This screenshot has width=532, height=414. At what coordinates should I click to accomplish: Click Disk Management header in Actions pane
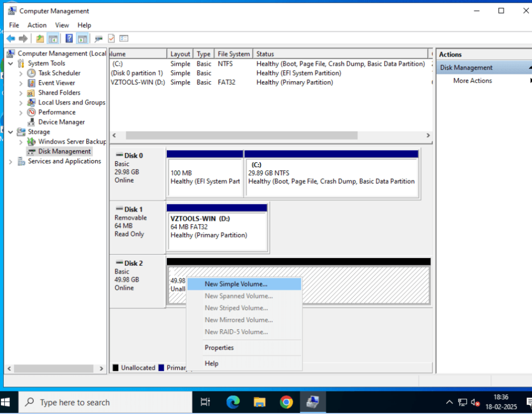(x=484, y=68)
